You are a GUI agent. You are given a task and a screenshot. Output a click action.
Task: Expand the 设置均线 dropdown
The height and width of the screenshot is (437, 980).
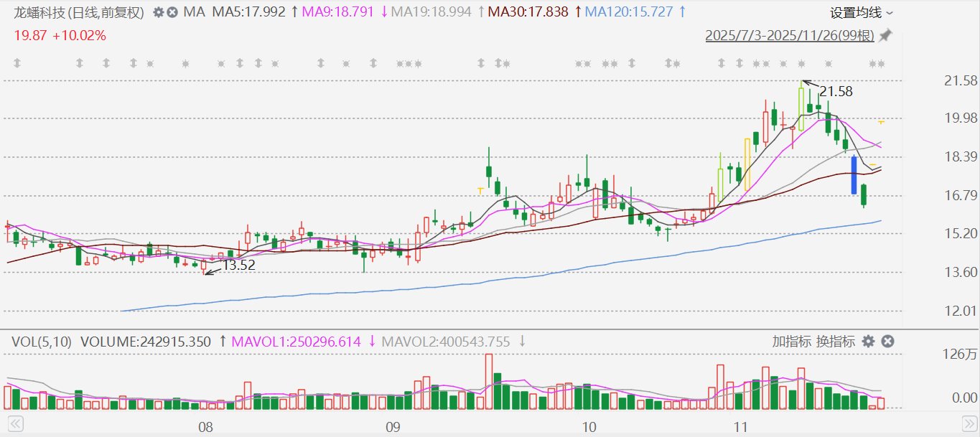pyautogui.click(x=862, y=13)
